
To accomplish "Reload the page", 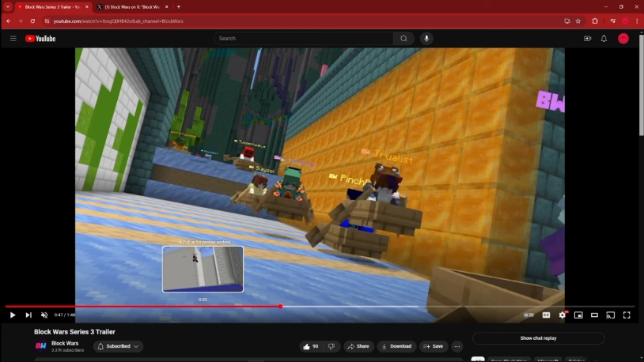I will coord(32,21).
